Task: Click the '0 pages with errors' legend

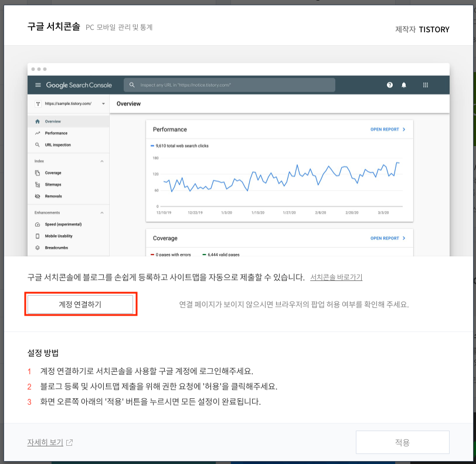Action: (171, 255)
